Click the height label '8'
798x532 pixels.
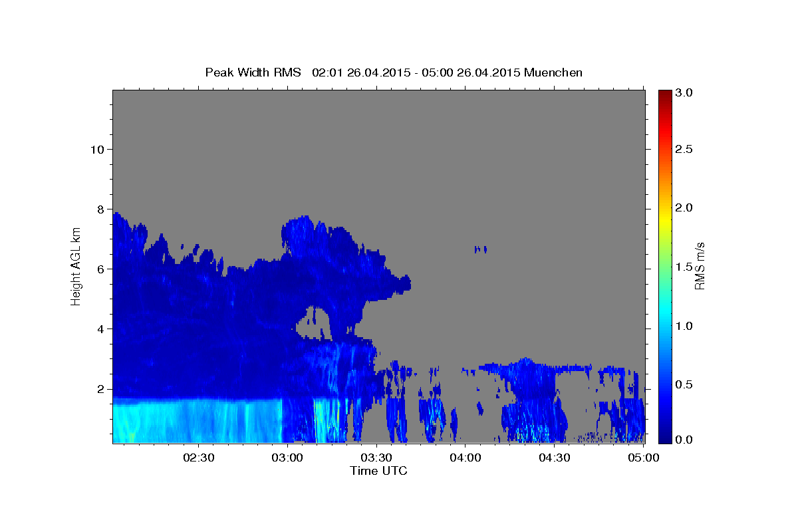(x=99, y=209)
